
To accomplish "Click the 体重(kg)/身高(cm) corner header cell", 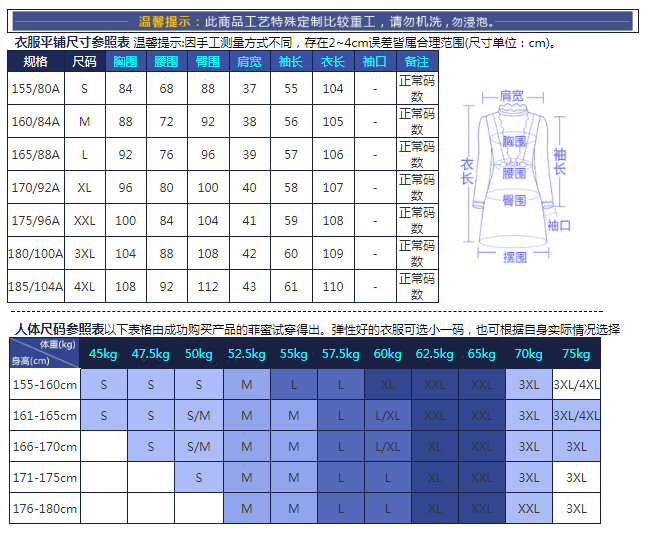I will point(44,353).
